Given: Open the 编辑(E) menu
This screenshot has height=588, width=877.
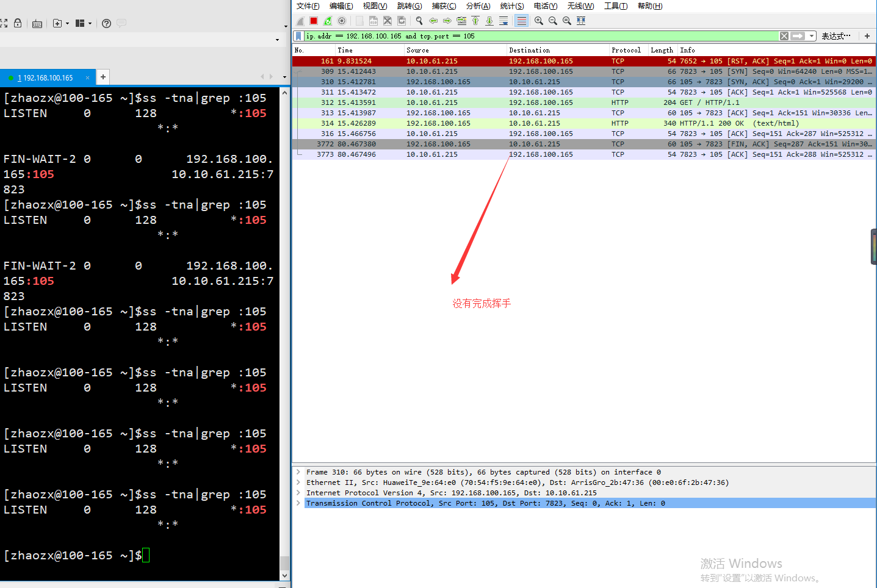Looking at the screenshot, I should pyautogui.click(x=341, y=6).
